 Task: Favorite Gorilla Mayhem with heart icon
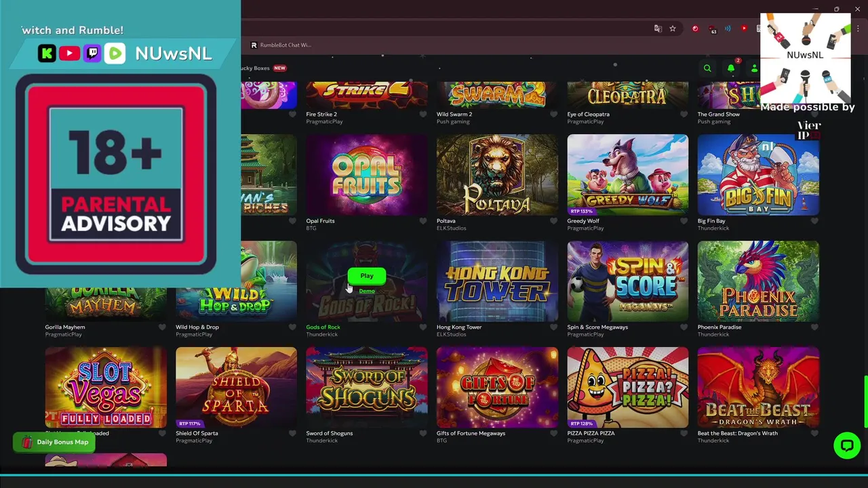coord(162,327)
